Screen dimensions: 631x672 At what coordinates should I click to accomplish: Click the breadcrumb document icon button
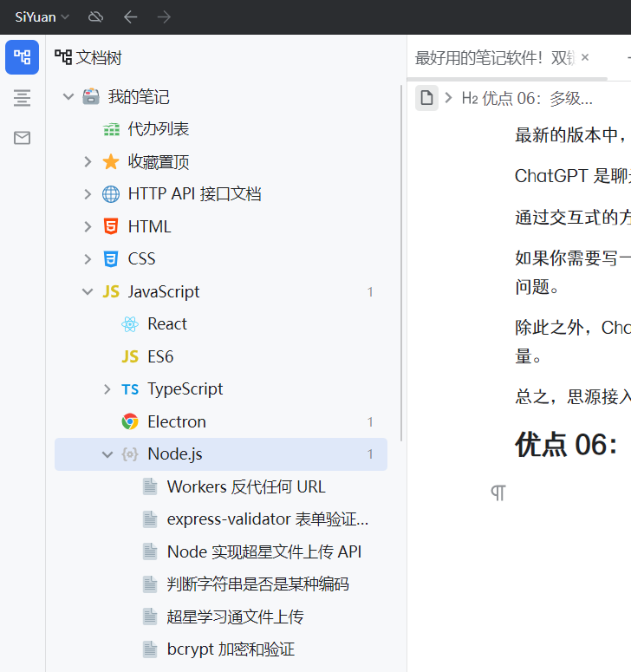click(x=426, y=98)
